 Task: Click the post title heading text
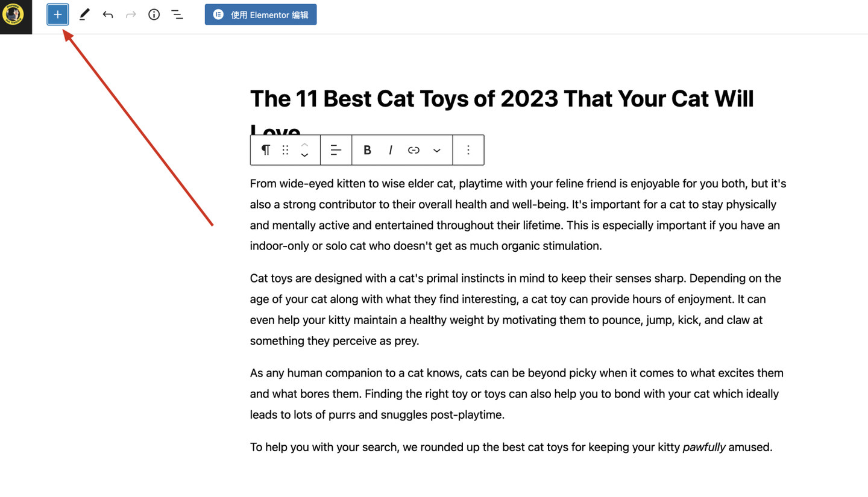pos(502,99)
